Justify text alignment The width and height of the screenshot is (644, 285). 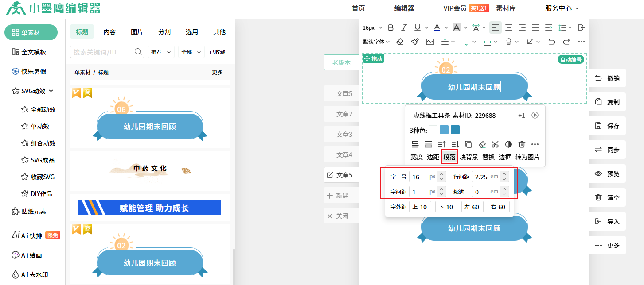coord(535,27)
